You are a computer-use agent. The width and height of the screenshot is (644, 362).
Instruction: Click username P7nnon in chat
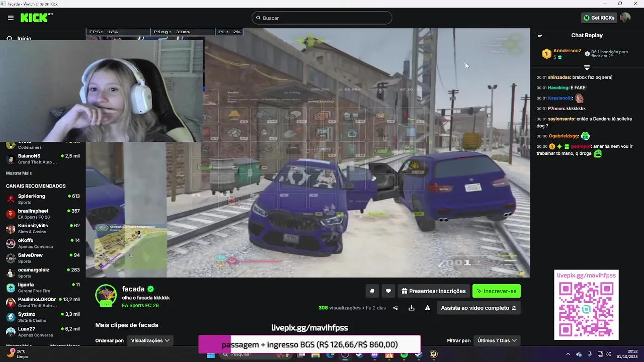pos(556,108)
